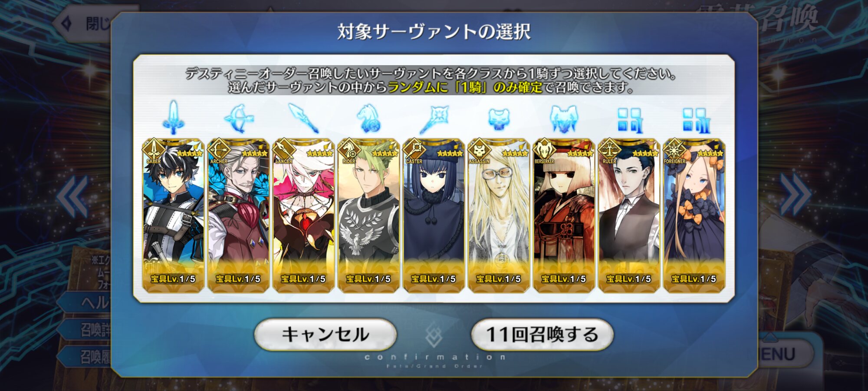The image size is (868, 391).
Task: Go to previous banner with left chevrons
Action: click(x=72, y=196)
